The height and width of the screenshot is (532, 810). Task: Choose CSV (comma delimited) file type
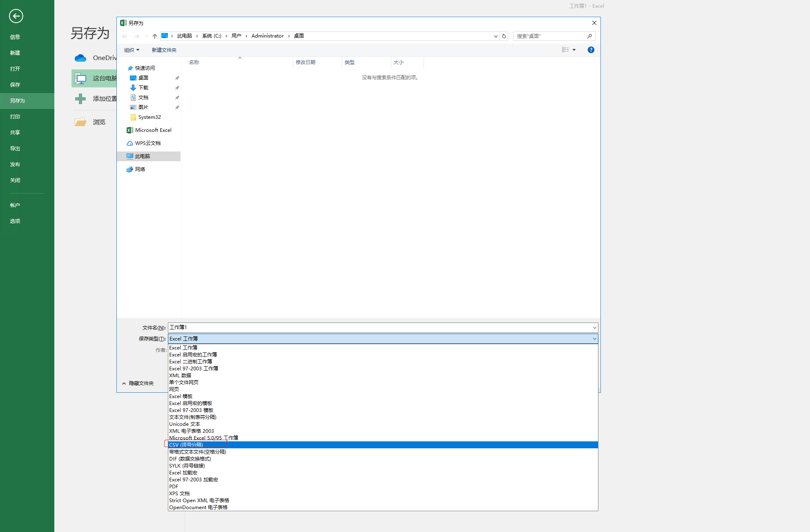(x=383, y=445)
